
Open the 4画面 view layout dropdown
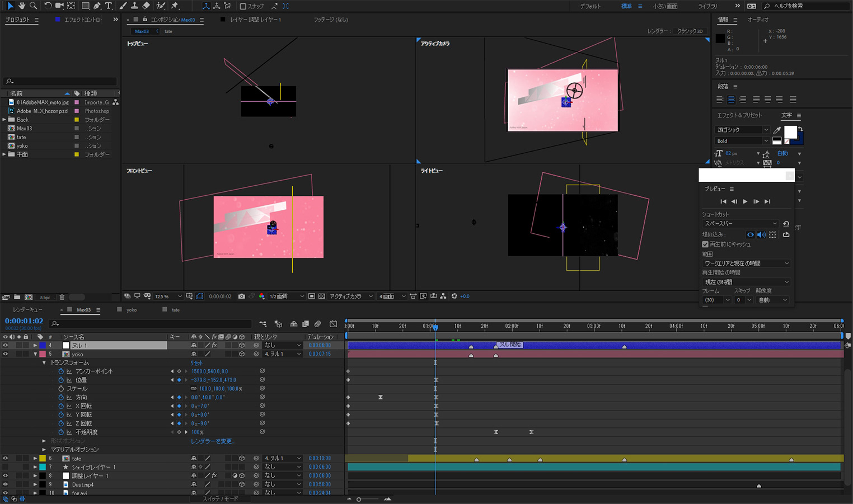pos(392,296)
